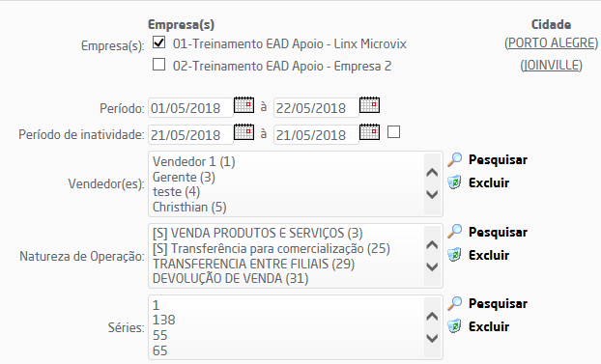Viewport: 601px width, 364px height.
Task: Click down arrow in Vendedor(es) list
Action: (432, 195)
